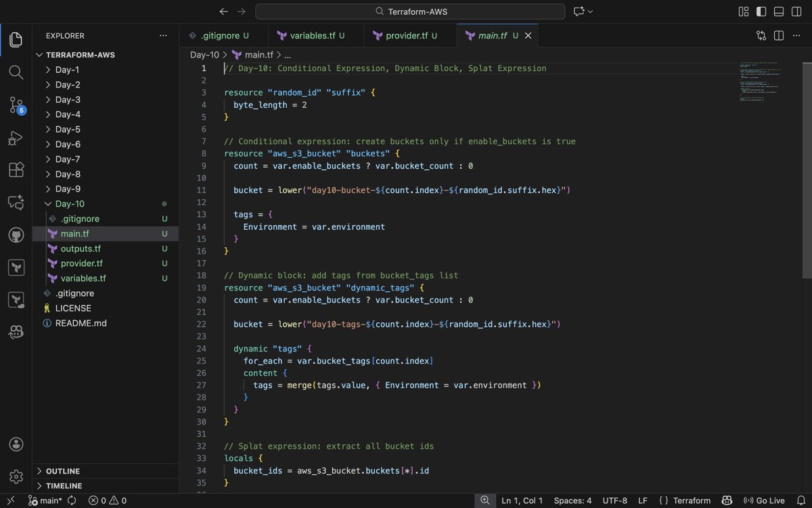
Task: Expand the Day-9 folder
Action: [x=105, y=189]
